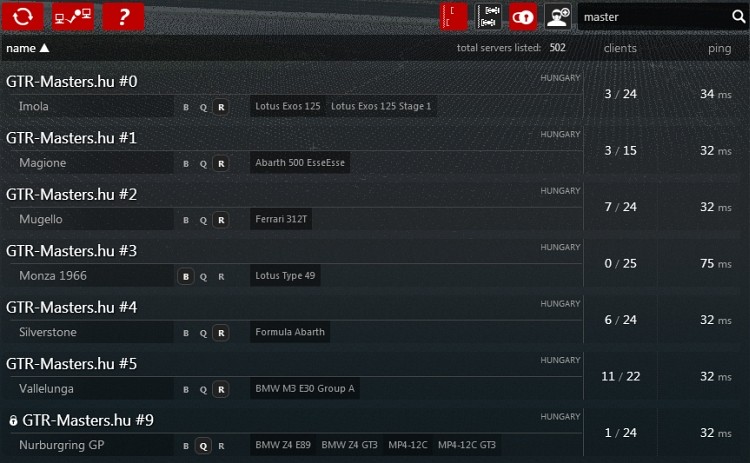Toggle the red empty servers filter icon
The height and width of the screenshot is (463, 750).
(454, 16)
